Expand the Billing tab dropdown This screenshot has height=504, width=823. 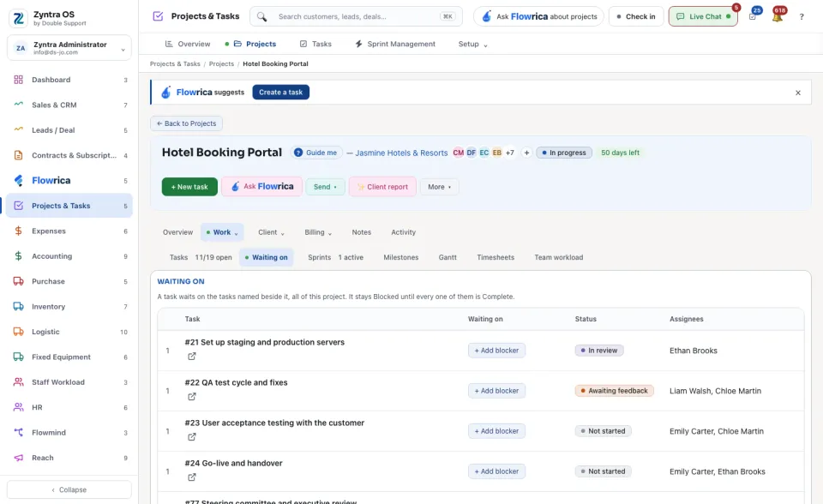[x=318, y=232]
